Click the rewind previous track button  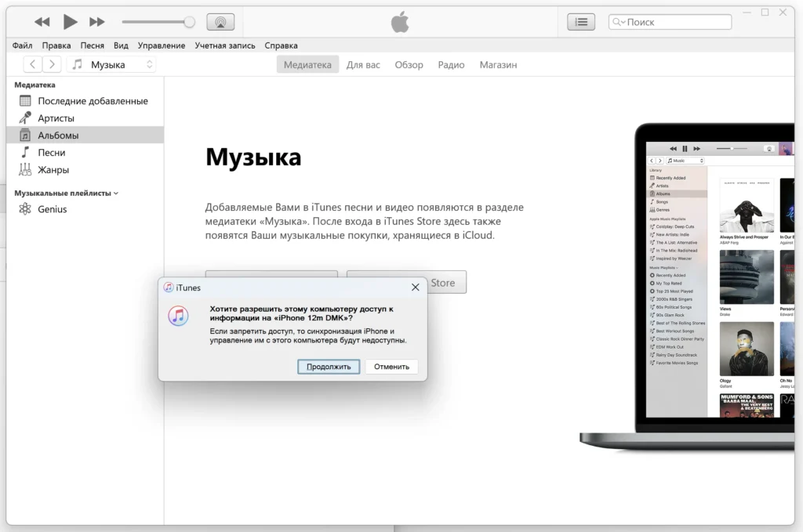[42, 22]
